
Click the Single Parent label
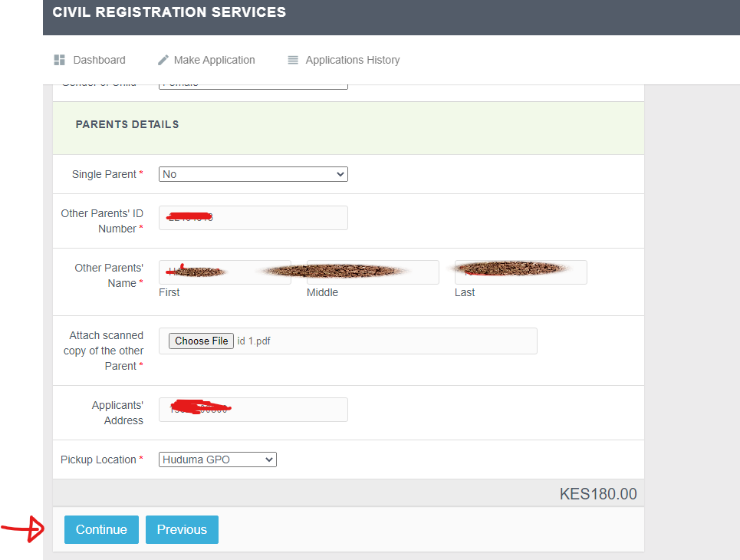(104, 174)
